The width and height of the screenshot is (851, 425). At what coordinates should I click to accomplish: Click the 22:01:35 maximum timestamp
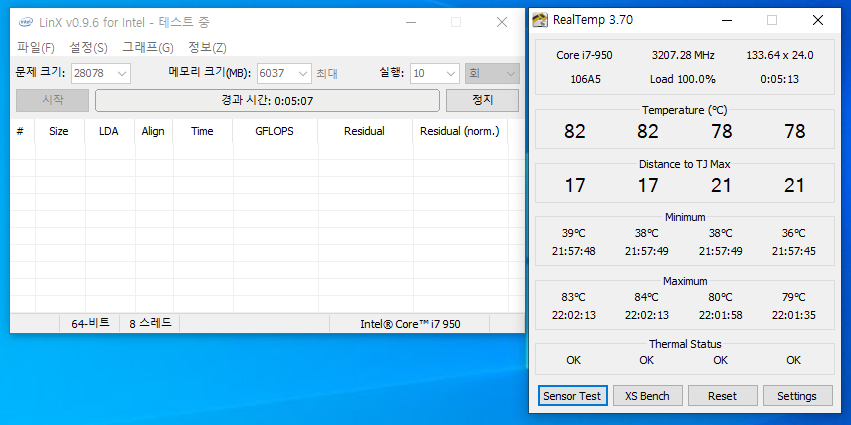point(793,315)
